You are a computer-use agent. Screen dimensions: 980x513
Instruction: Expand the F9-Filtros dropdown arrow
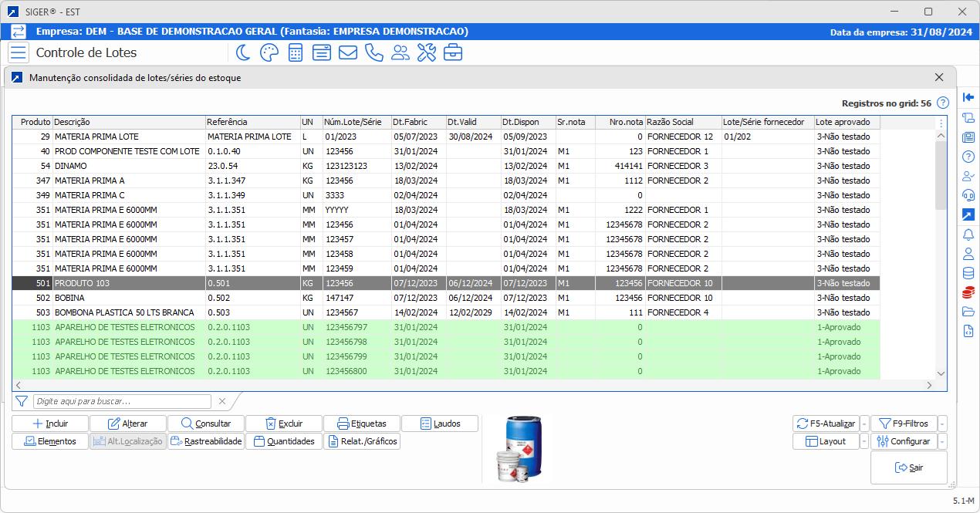click(943, 424)
